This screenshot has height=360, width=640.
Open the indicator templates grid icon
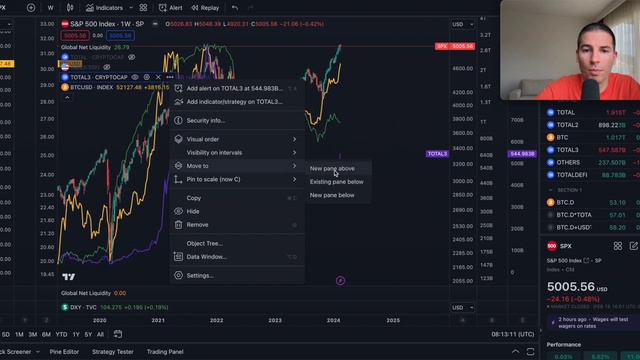click(143, 8)
